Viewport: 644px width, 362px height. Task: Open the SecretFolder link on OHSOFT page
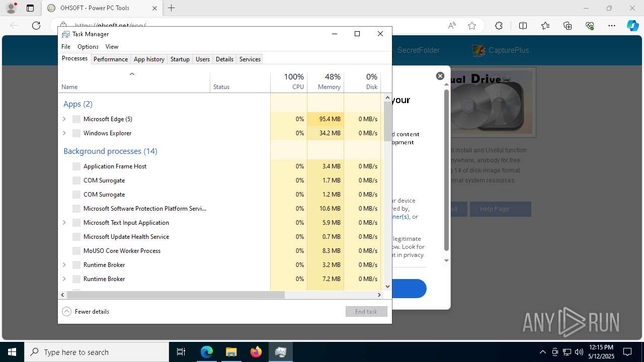click(418, 50)
